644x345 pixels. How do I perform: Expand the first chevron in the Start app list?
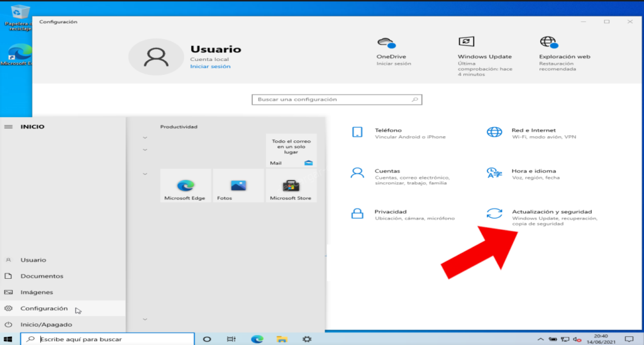[145, 138]
